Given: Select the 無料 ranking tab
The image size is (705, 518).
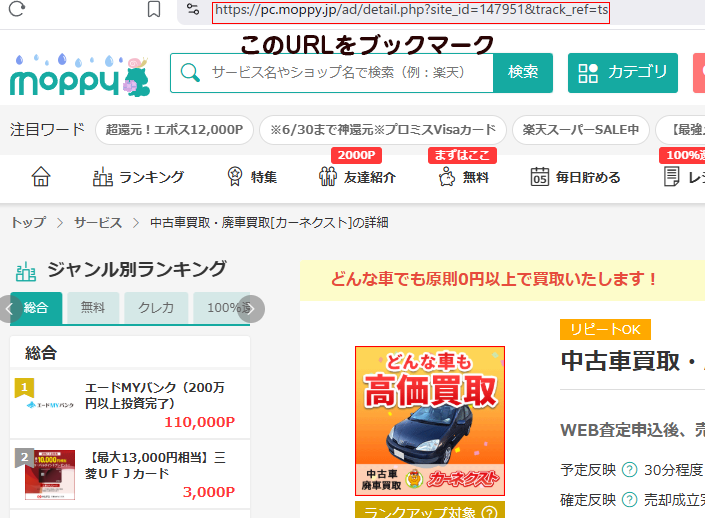Looking at the screenshot, I should coord(93,308).
